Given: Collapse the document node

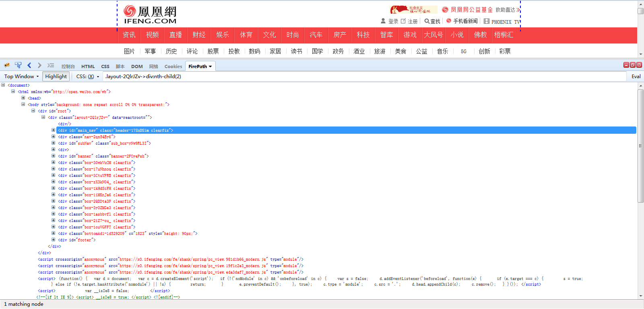Looking at the screenshot, I should click(3, 85).
